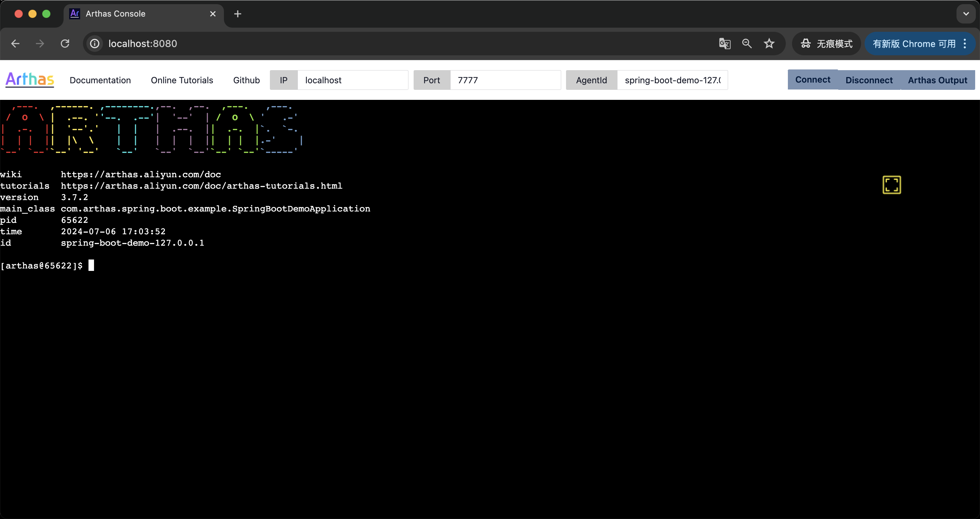View site information icon in address bar
The image size is (980, 519).
95,44
